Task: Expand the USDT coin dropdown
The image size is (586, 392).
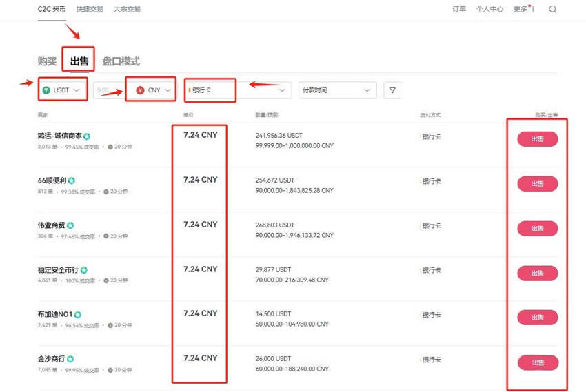Action: click(77, 90)
